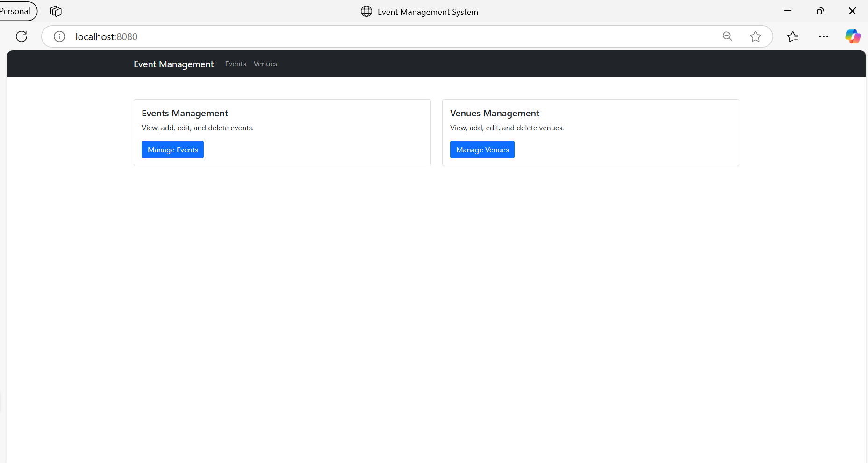Image resolution: width=868 pixels, height=463 pixels.
Task: Open the favorites list icon
Action: [793, 36]
